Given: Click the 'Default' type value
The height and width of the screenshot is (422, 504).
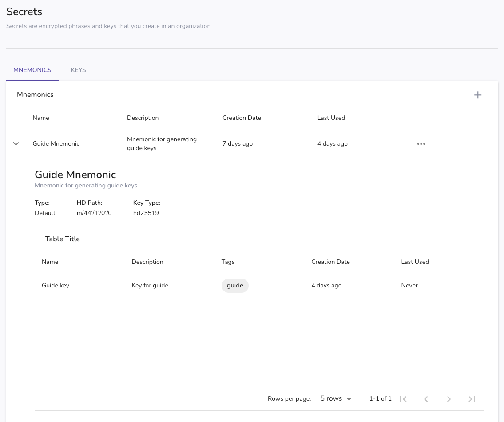Looking at the screenshot, I should coord(45,213).
